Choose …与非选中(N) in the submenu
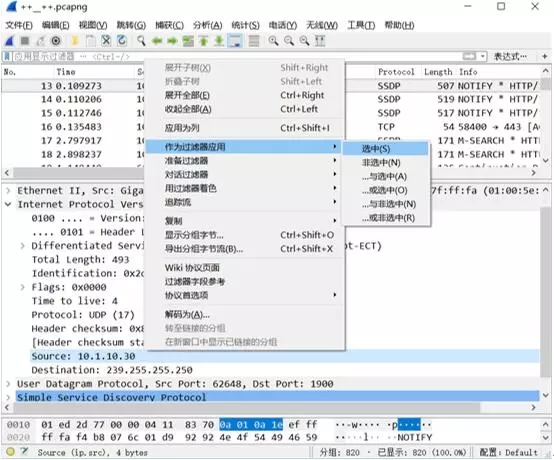The width and height of the screenshot is (554, 460). [385, 204]
